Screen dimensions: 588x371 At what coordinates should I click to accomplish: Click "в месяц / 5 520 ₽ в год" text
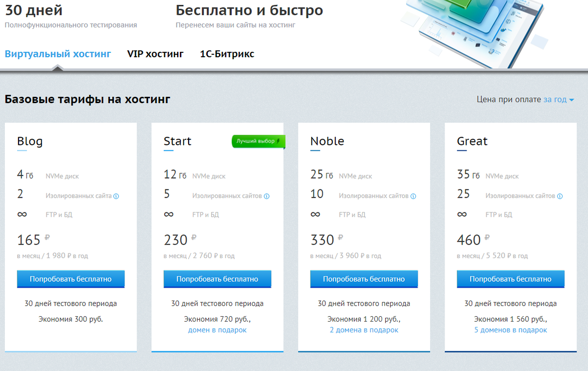click(492, 256)
